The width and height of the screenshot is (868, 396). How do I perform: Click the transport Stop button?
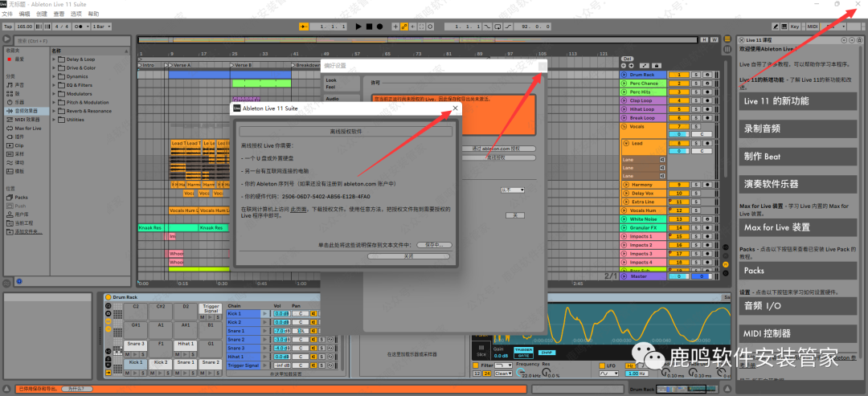point(369,27)
